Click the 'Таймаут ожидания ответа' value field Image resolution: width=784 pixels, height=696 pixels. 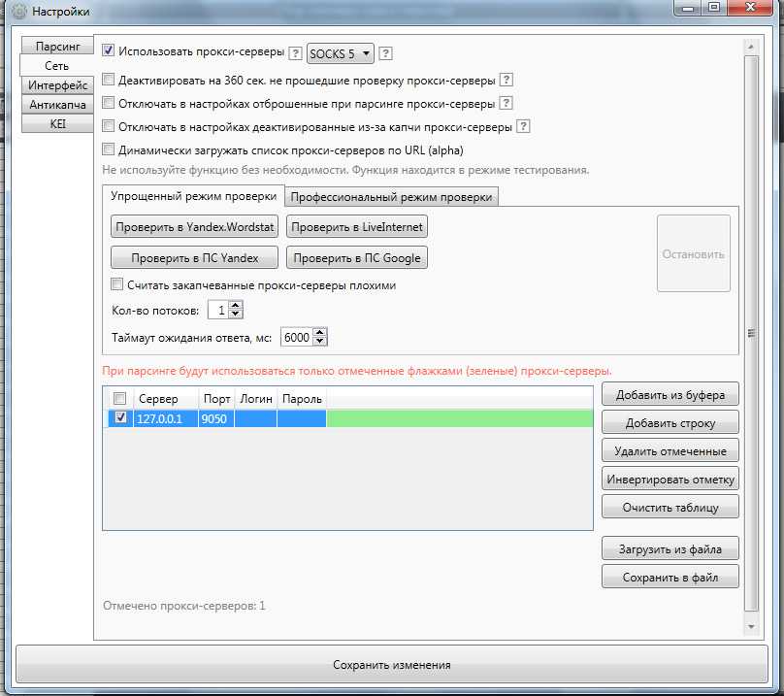[297, 338]
